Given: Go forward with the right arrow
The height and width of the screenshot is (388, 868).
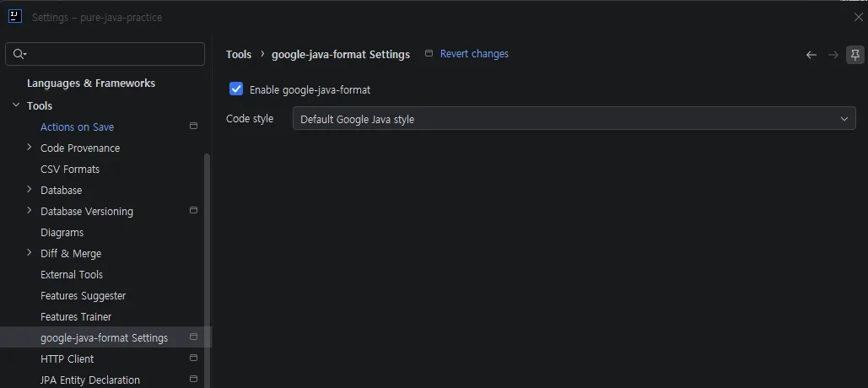Looking at the screenshot, I should 833,55.
